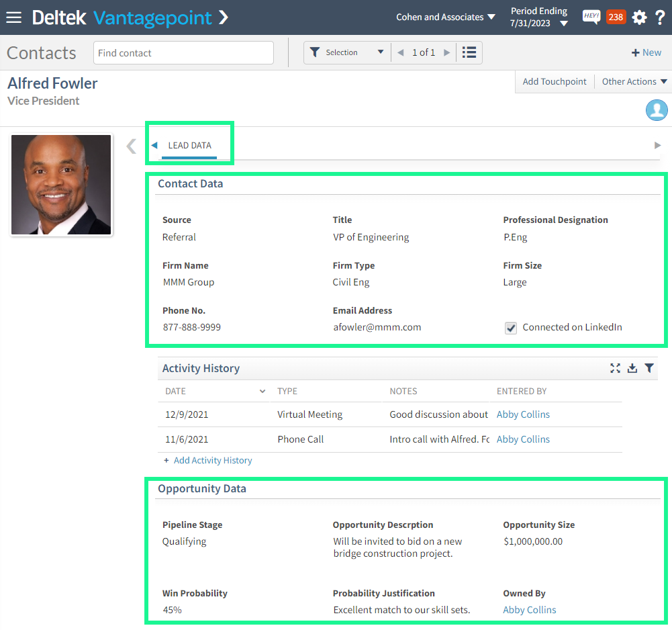The width and height of the screenshot is (672, 630).
Task: Click the Add Touchpoint button
Action: click(x=555, y=81)
